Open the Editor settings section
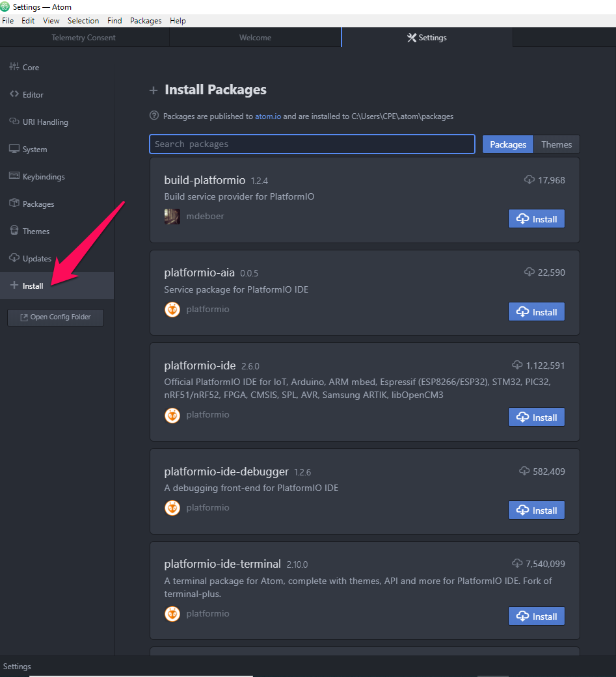Image resolution: width=616 pixels, height=677 pixels. [33, 94]
